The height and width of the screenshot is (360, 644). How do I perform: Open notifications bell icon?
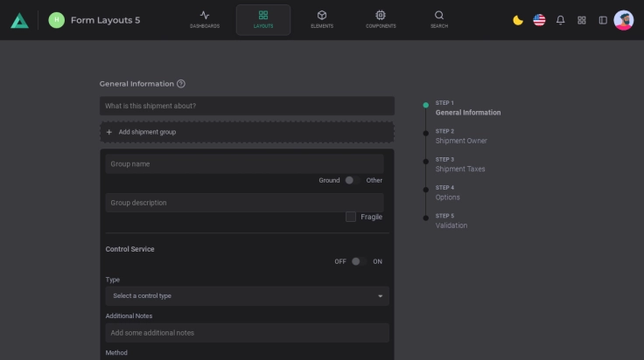pyautogui.click(x=561, y=20)
